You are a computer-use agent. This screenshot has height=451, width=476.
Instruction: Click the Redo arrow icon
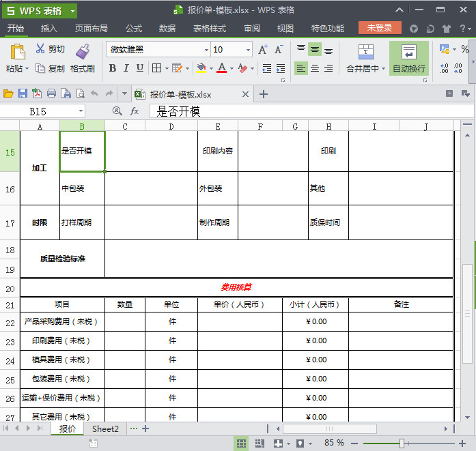click(109, 93)
